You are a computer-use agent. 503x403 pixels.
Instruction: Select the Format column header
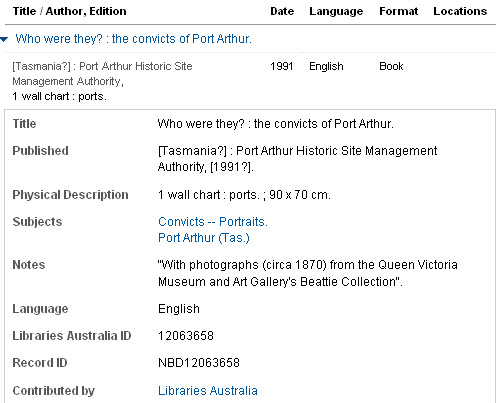(x=399, y=11)
